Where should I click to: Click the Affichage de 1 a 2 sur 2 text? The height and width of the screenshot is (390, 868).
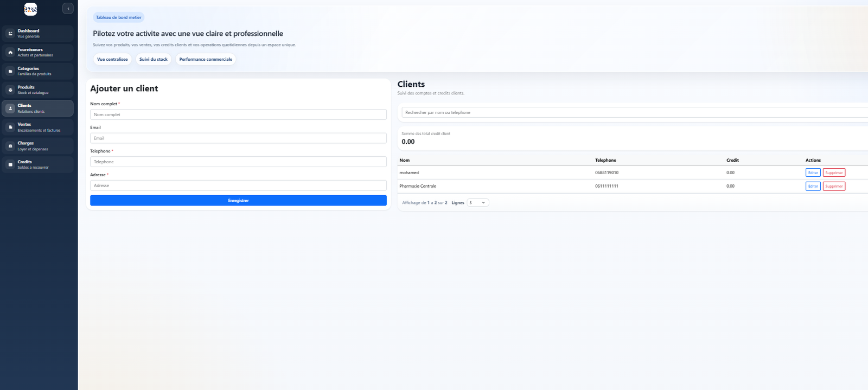[425, 202]
